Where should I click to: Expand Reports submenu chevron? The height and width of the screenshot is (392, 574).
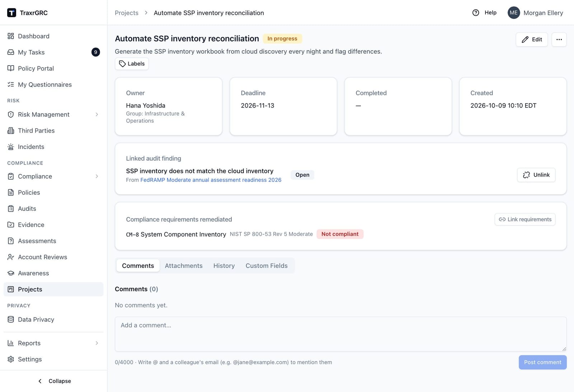(97, 343)
